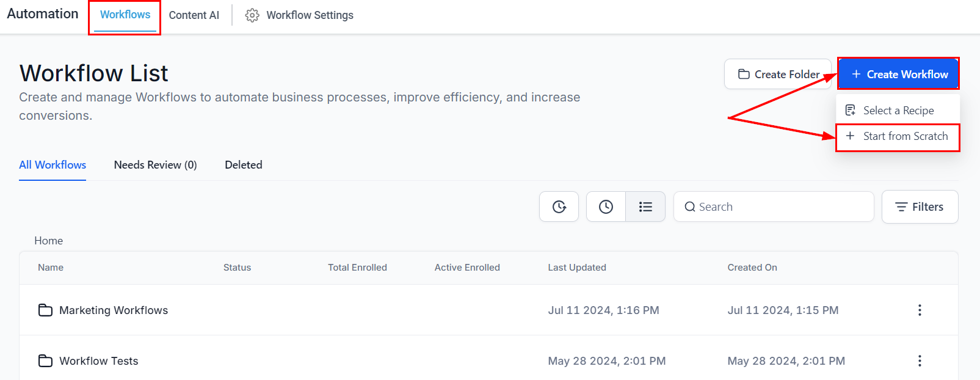
Task: Click the Create Folder button
Action: pyautogui.click(x=778, y=75)
